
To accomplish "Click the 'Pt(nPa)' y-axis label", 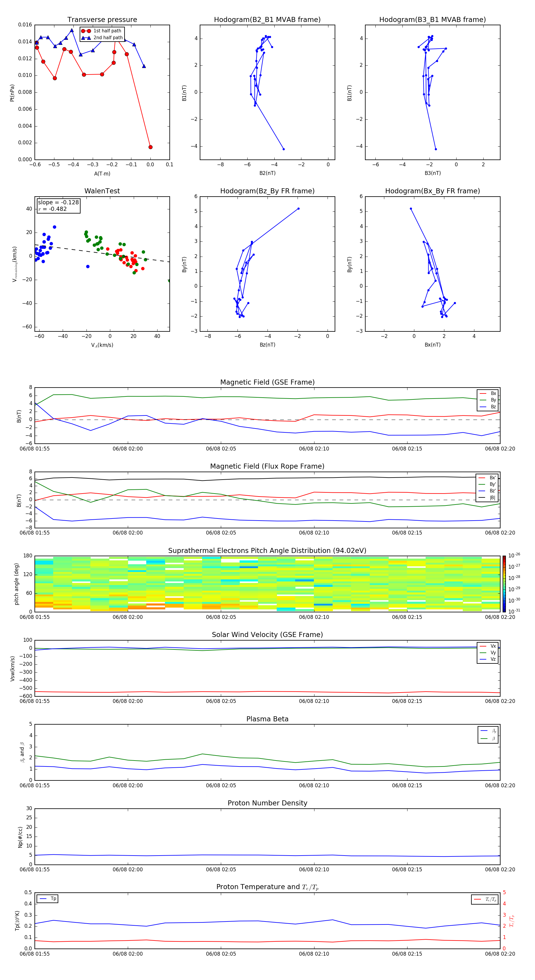I will coord(12,93).
